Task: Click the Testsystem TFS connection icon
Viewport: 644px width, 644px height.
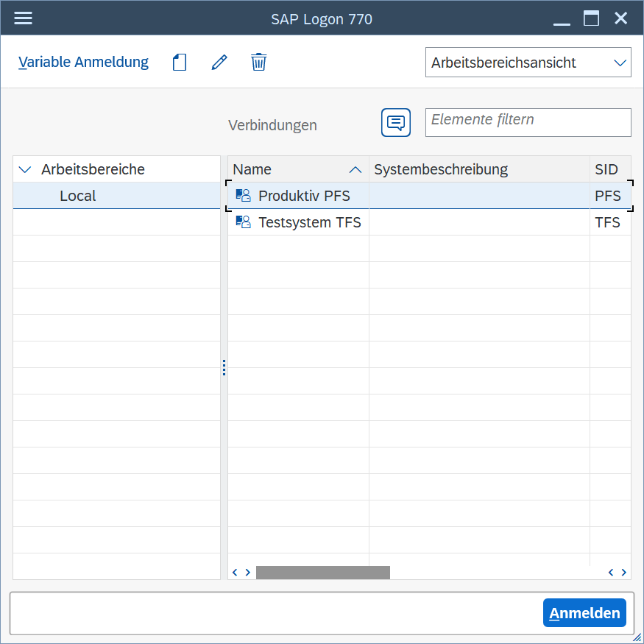Action: click(x=243, y=222)
